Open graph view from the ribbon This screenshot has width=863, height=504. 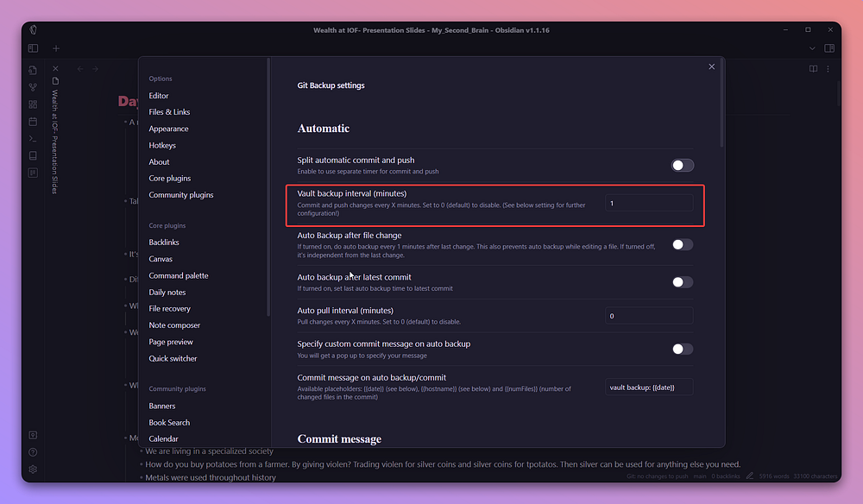click(x=33, y=87)
